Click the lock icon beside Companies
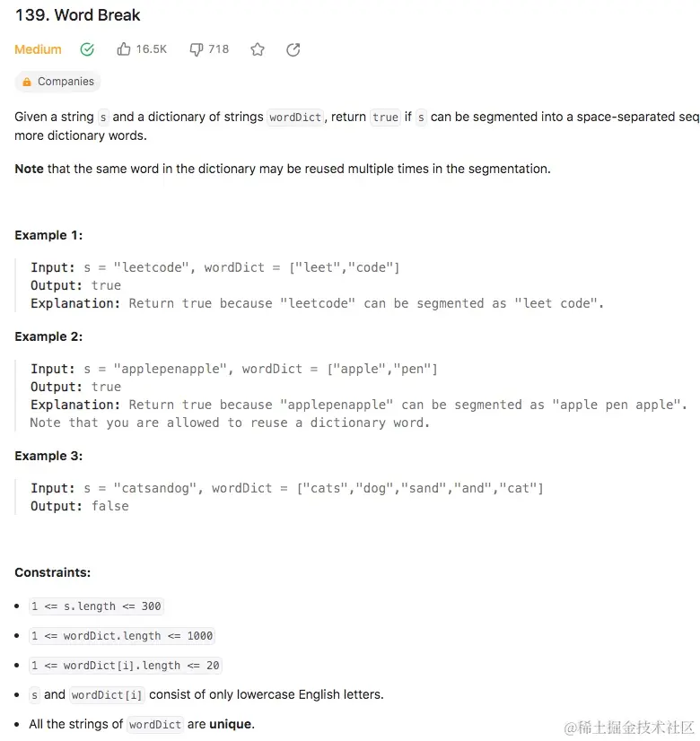This screenshot has height=741, width=700. pos(28,82)
